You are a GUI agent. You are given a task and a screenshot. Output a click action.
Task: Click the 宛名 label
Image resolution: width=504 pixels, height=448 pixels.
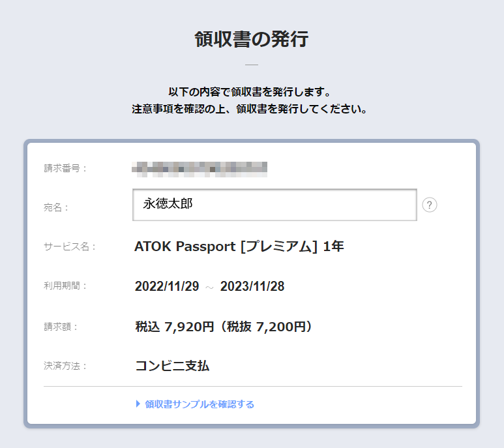pos(56,207)
